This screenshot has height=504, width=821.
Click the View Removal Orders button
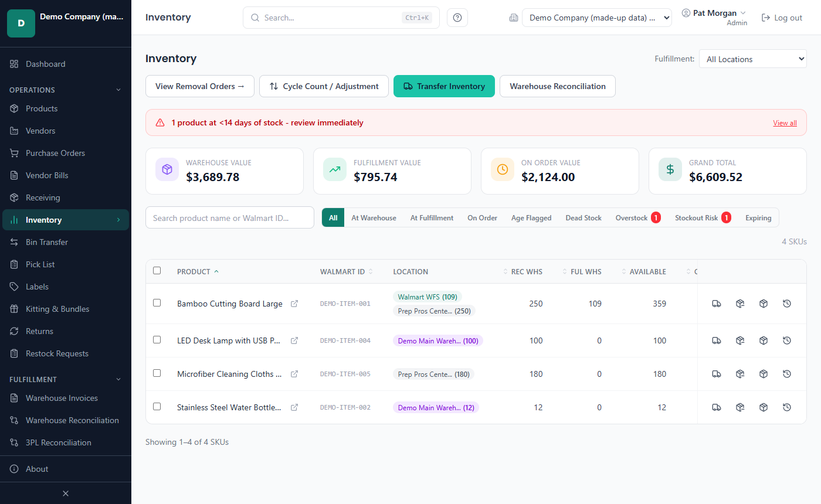[200, 86]
